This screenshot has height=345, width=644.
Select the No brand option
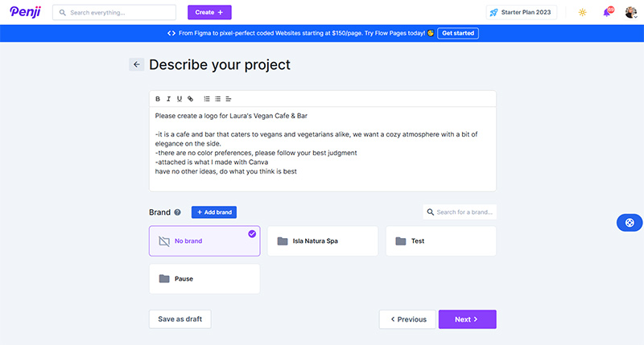[204, 240]
